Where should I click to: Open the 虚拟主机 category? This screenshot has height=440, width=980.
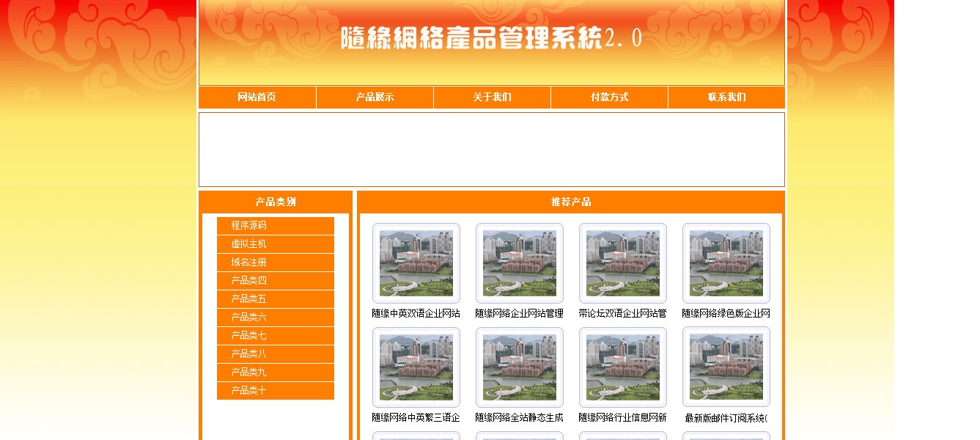click(276, 244)
